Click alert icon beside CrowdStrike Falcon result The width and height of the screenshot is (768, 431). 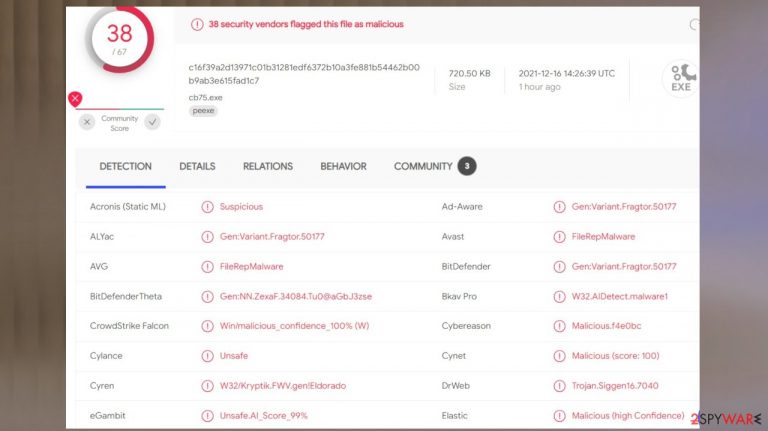pos(208,326)
